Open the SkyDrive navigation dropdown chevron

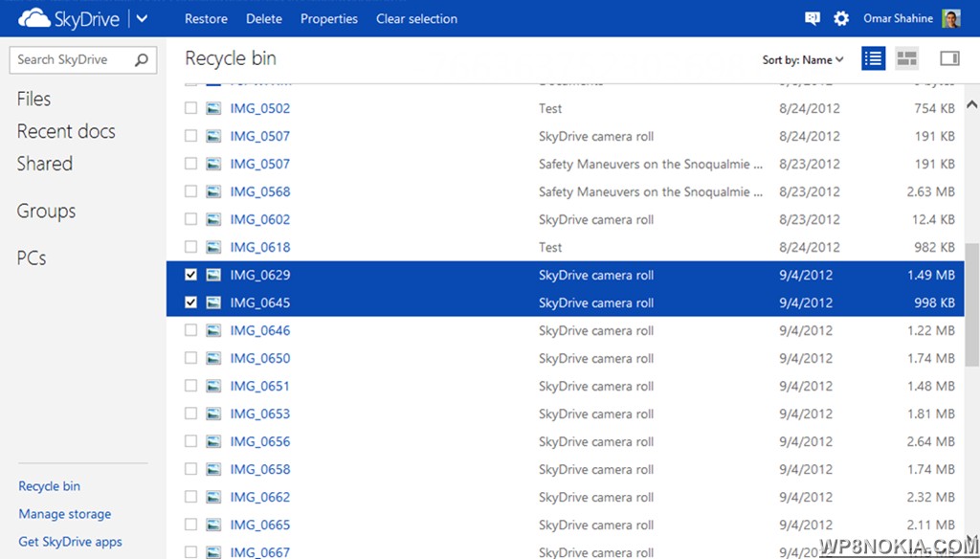(142, 19)
